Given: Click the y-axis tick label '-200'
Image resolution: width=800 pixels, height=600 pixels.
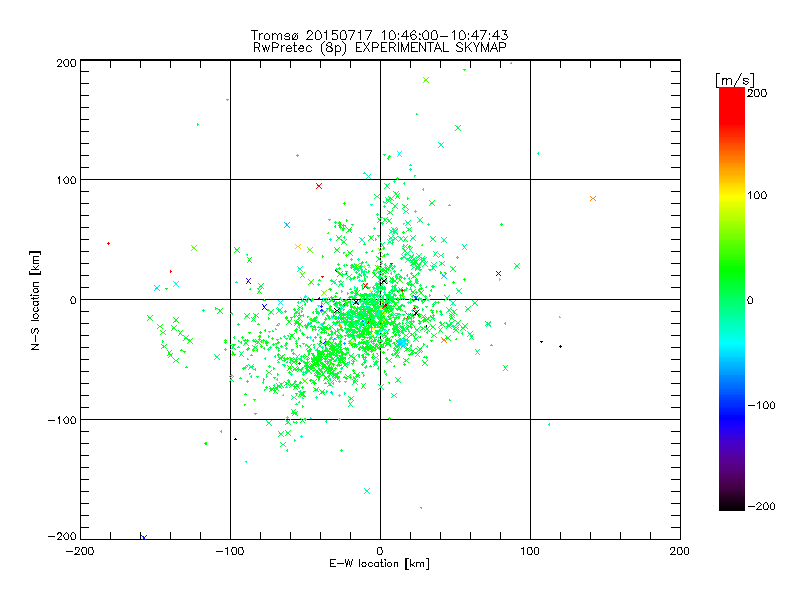Looking at the screenshot, I should pyautogui.click(x=62, y=536).
